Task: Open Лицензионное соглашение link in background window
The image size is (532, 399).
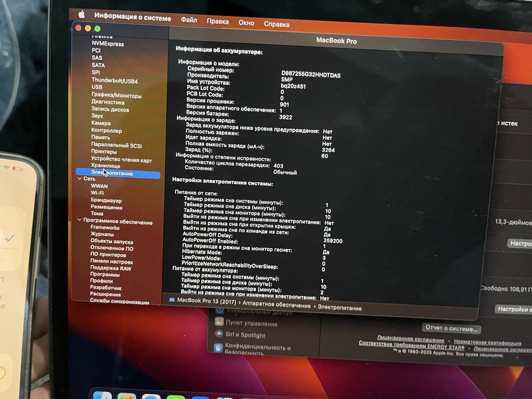Action: 411,339
